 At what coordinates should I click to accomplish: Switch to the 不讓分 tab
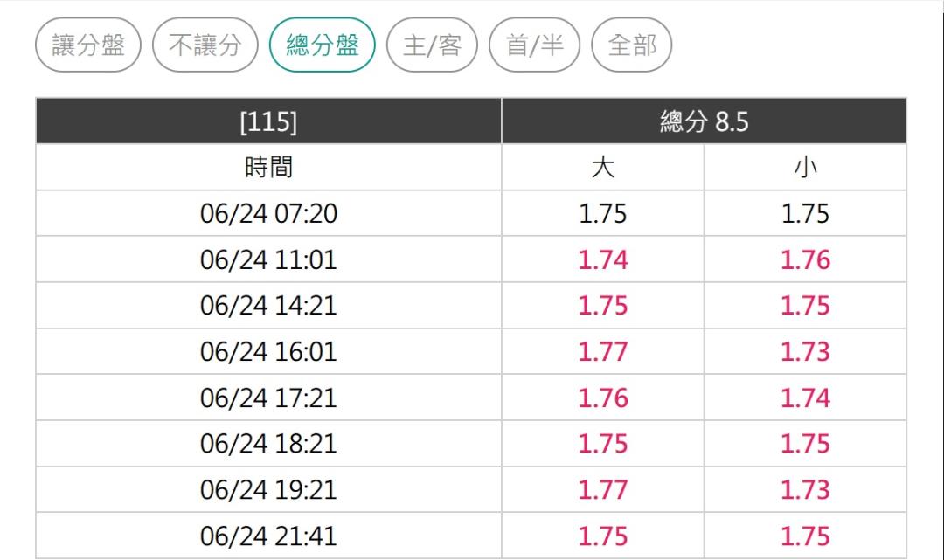tap(205, 45)
